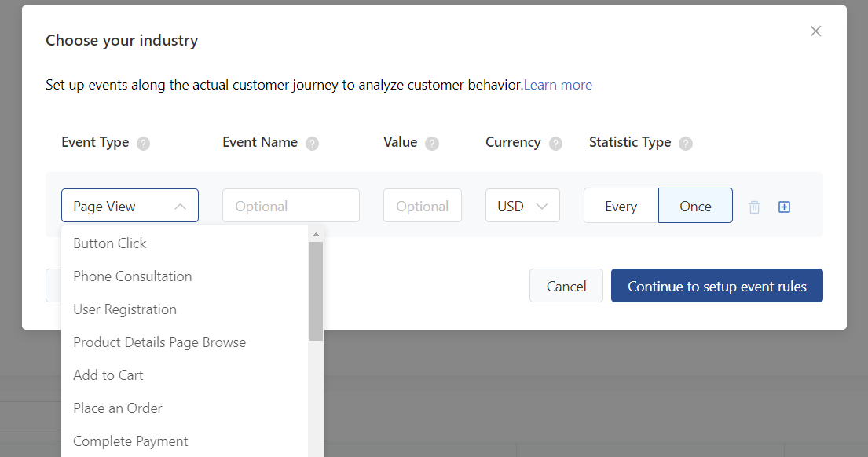Click the help icon next to Value
Image resolution: width=868 pixels, height=457 pixels.
point(431,144)
